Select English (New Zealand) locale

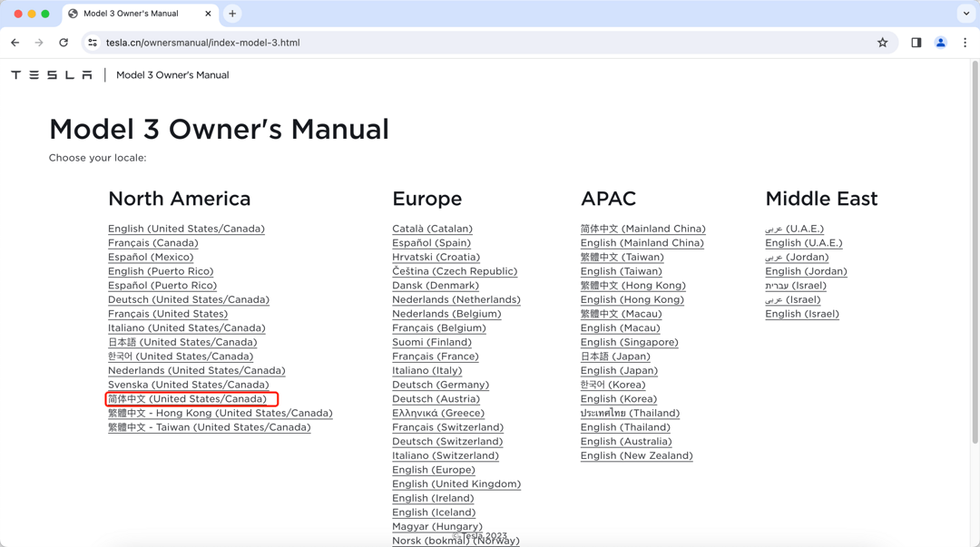[x=637, y=455]
